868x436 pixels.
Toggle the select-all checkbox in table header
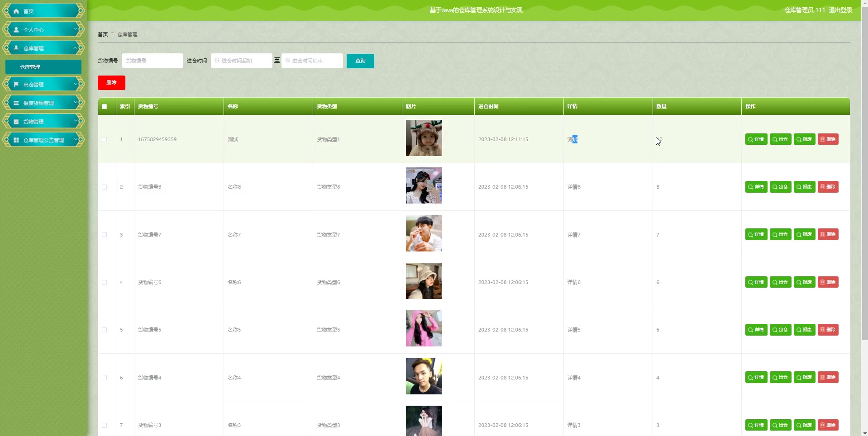click(105, 107)
